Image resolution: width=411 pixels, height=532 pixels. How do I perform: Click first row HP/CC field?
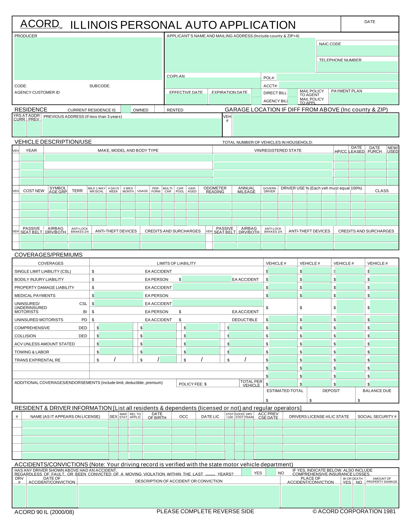pyautogui.click(x=341, y=157)
